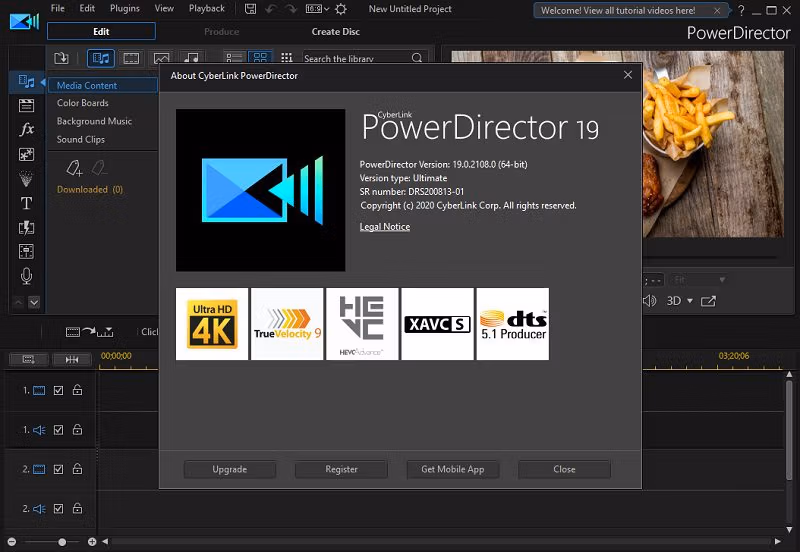800x552 pixels.
Task: Select Color Boards in library list
Action: (x=83, y=103)
